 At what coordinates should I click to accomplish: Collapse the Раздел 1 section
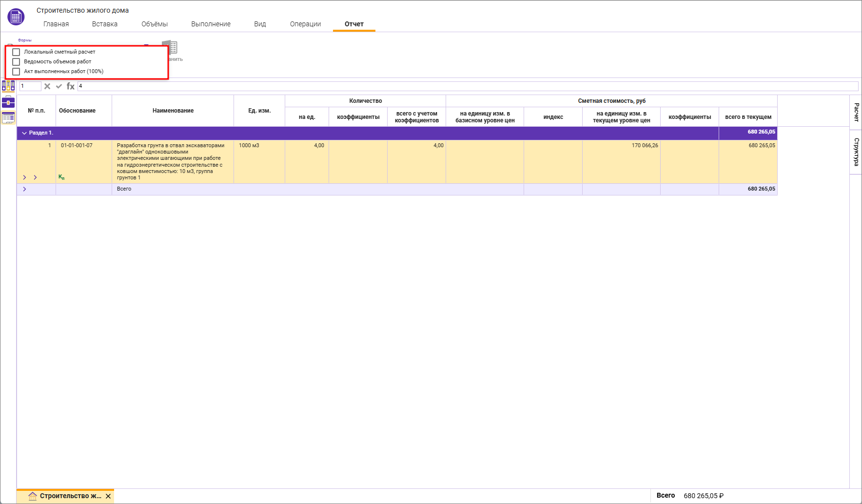click(x=24, y=133)
